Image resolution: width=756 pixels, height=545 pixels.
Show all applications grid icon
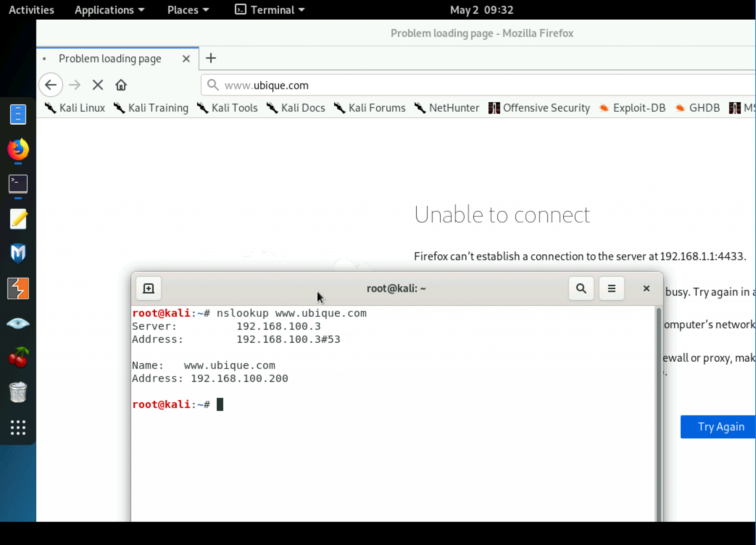(x=18, y=427)
